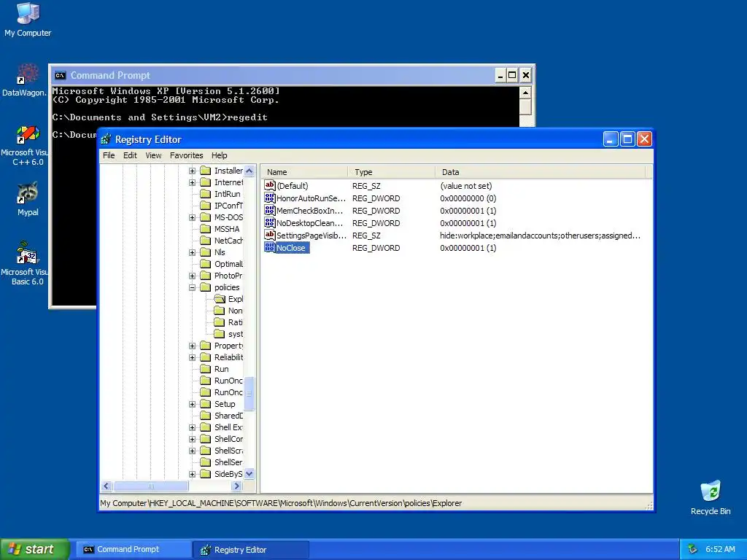Click the policies folder icon

click(205, 287)
